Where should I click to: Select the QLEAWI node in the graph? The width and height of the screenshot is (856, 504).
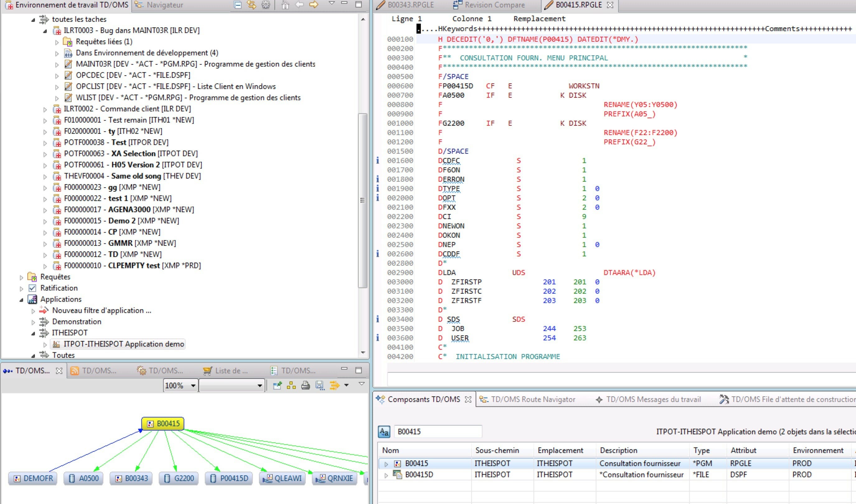click(x=282, y=478)
